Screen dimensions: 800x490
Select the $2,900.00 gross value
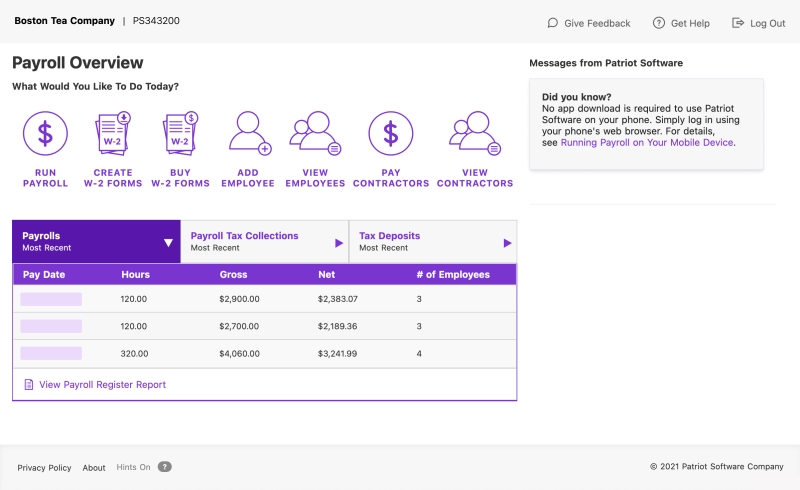239,299
